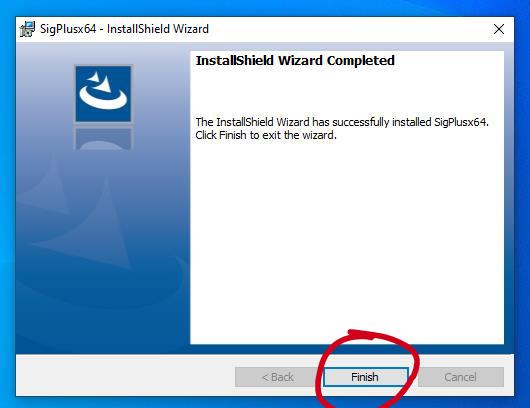Click the "Click Finish to exit the wizard" line
Image resolution: width=530 pixels, height=408 pixels.
point(266,135)
